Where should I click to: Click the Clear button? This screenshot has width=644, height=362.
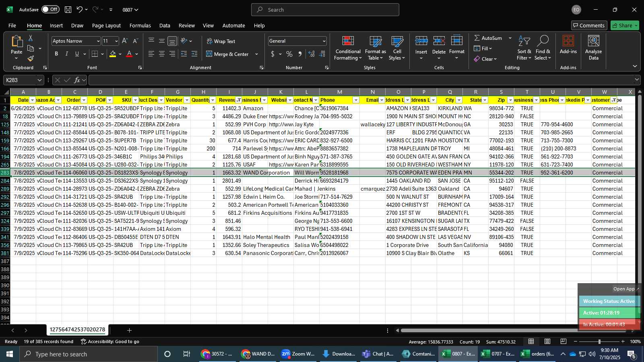485,59
